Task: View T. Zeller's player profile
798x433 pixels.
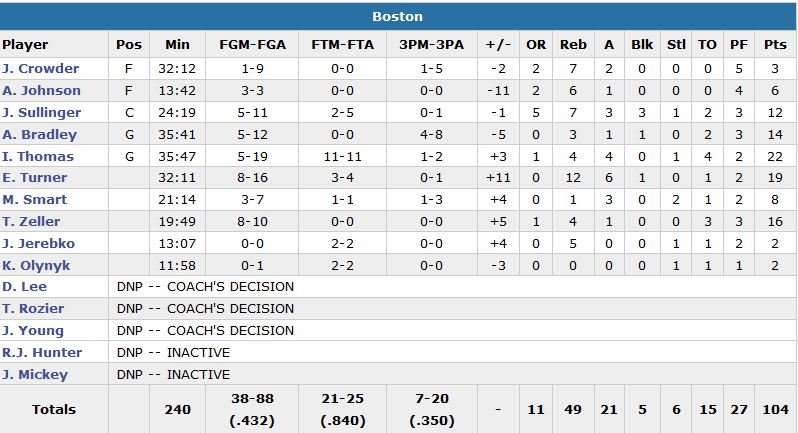Action: 30,222
